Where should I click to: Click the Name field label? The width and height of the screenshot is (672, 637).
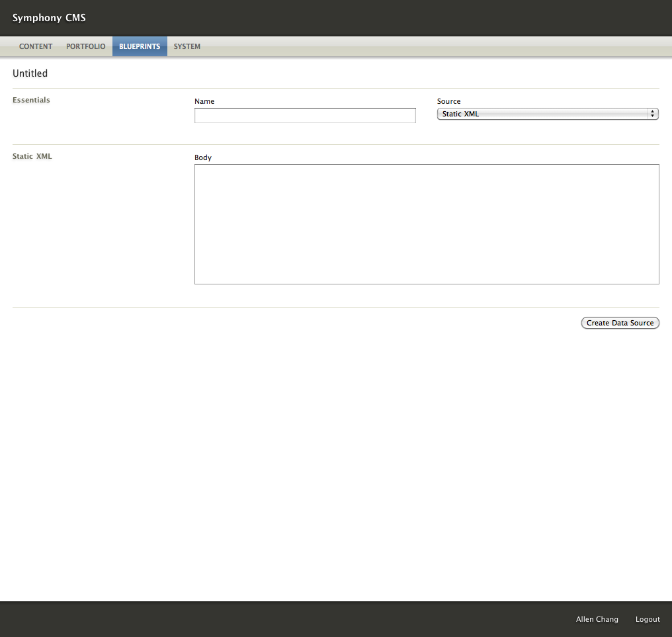204,101
